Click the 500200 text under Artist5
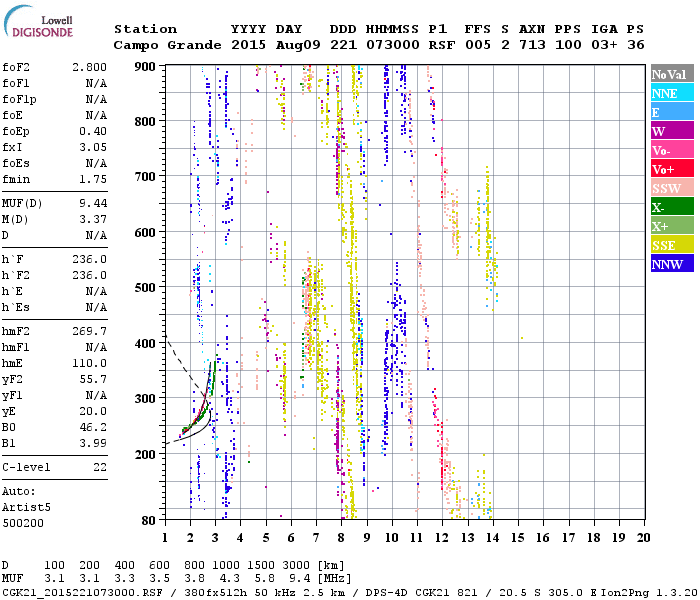700x600 pixels. [x=23, y=523]
